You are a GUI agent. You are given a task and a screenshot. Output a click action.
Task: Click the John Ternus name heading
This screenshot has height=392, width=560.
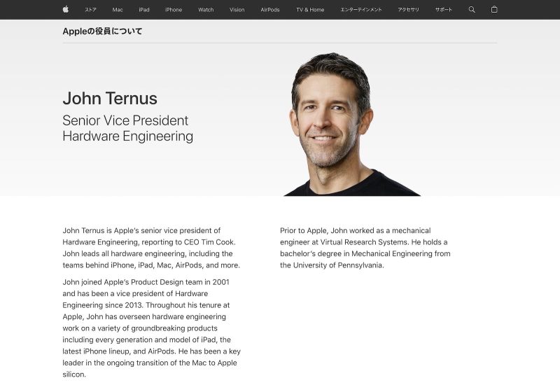(x=110, y=98)
